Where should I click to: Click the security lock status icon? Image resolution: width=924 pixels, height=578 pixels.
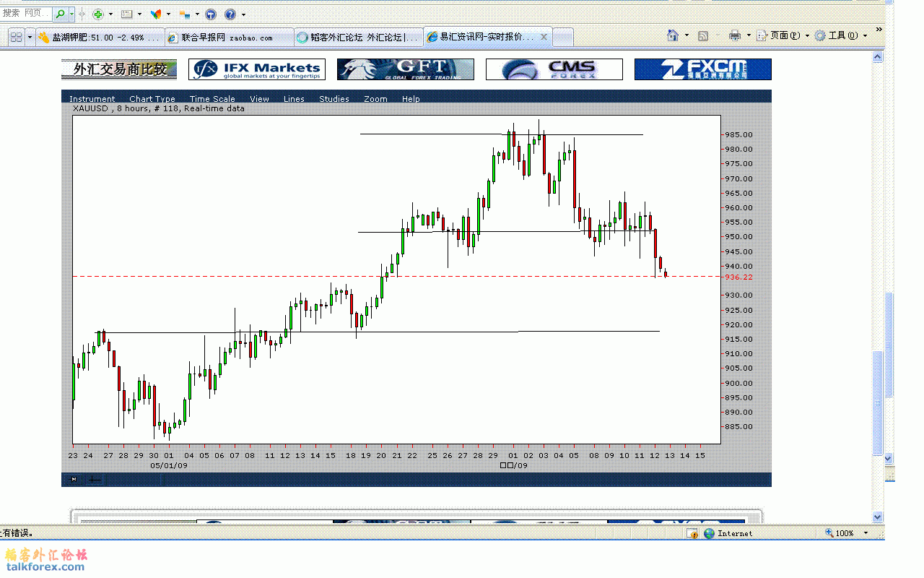[x=692, y=533]
